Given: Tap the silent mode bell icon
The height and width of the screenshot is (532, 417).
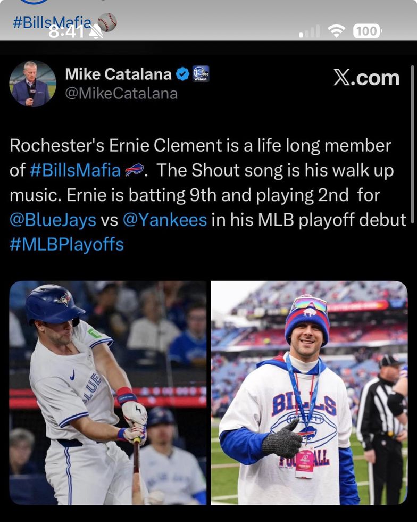Looking at the screenshot, I should [x=96, y=32].
